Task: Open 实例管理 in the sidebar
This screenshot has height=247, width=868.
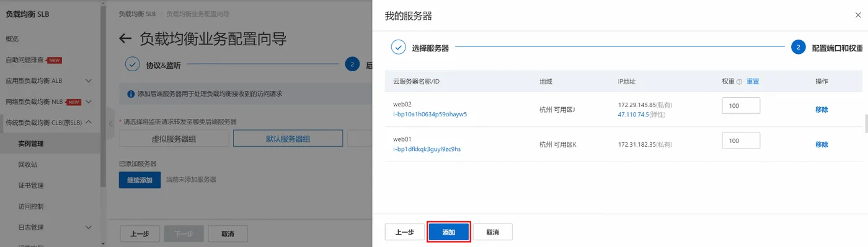Action: point(31,144)
